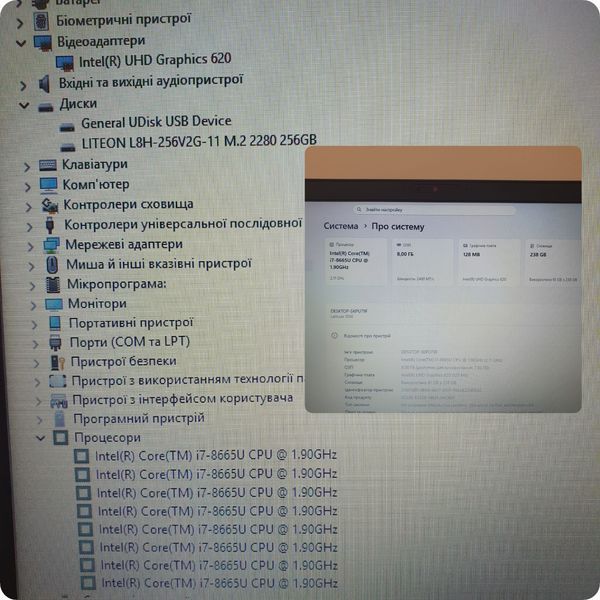Click the keyboard icon for Клавіатури
This screenshot has width=600, height=600.
point(48,166)
